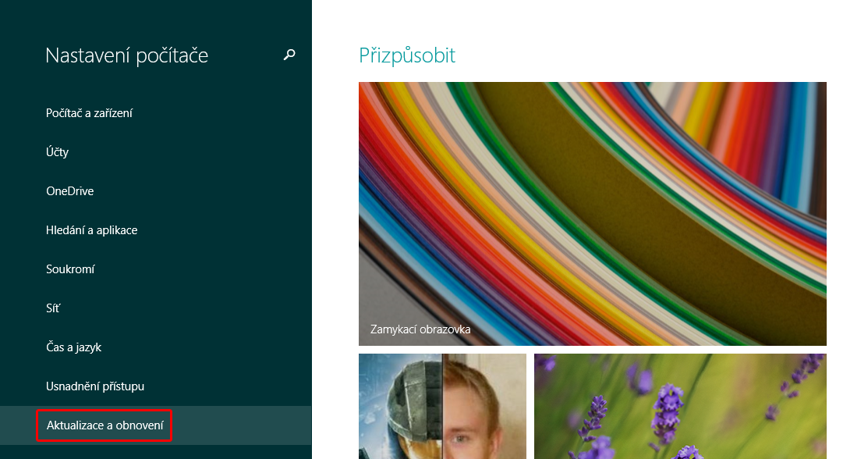
Task: Select Usnadnění přístupu
Action: (95, 386)
